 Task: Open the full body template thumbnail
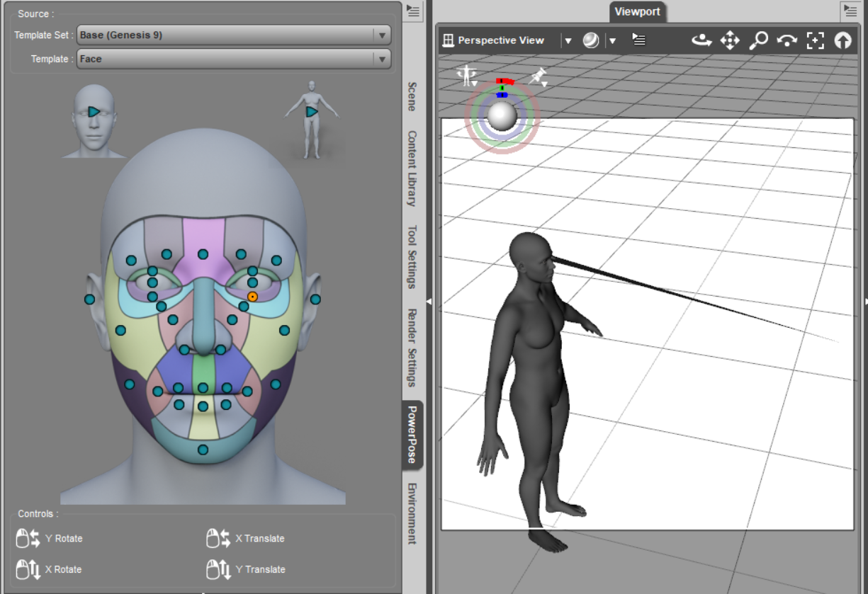(310, 119)
